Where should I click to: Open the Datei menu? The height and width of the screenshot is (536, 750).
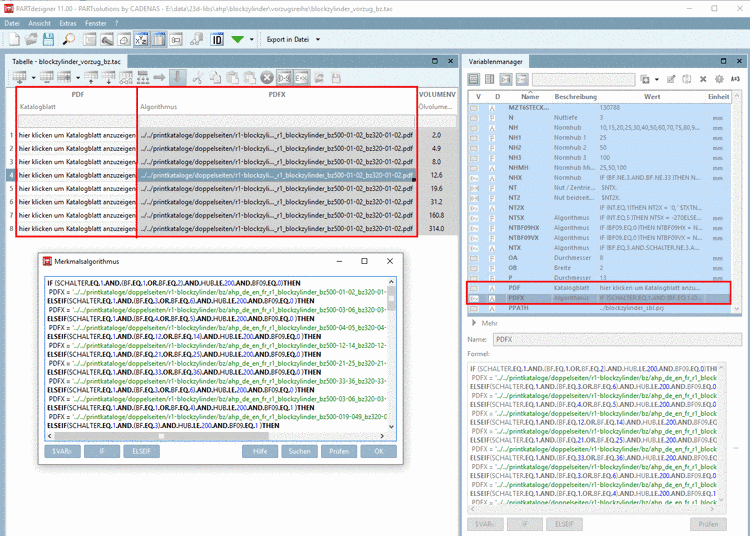[x=12, y=21]
